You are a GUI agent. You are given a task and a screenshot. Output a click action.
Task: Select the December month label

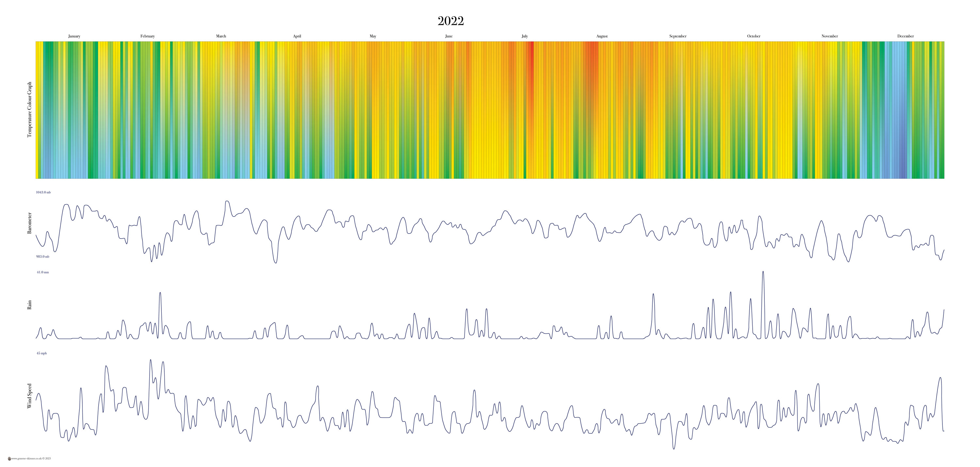(x=906, y=36)
